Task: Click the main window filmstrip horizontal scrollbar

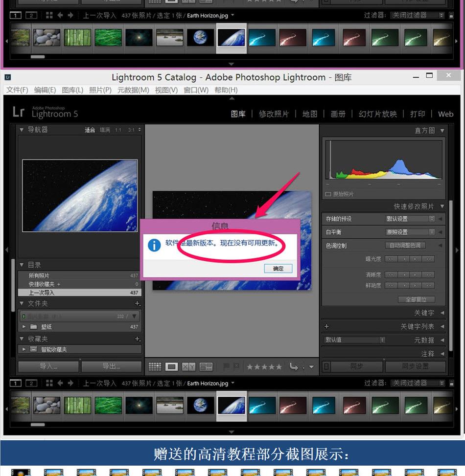Action: tap(38, 425)
